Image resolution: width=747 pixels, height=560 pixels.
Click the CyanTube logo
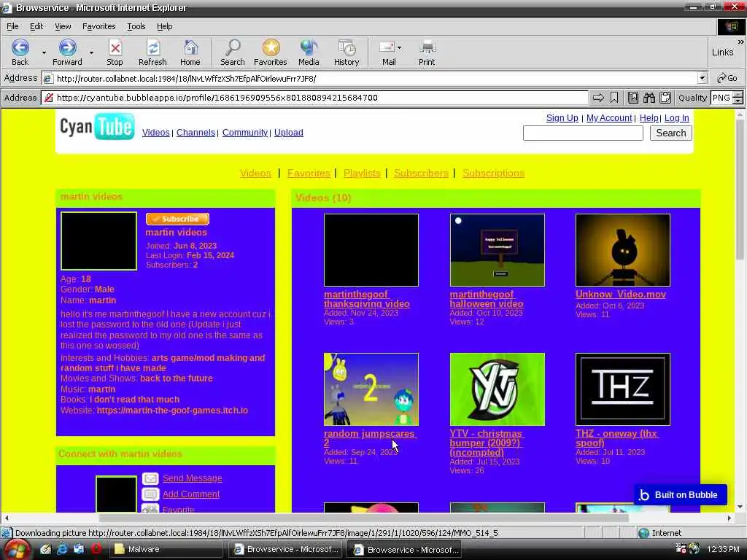[97, 127]
